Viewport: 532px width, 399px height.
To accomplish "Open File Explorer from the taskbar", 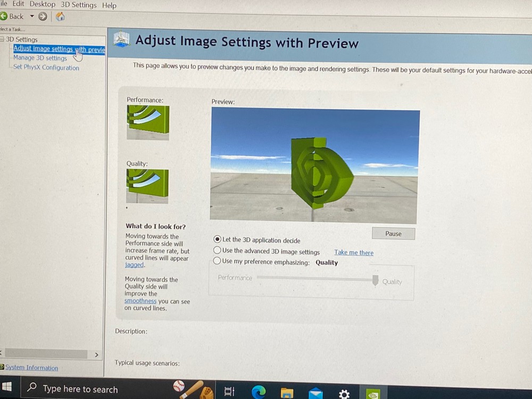I will (287, 393).
